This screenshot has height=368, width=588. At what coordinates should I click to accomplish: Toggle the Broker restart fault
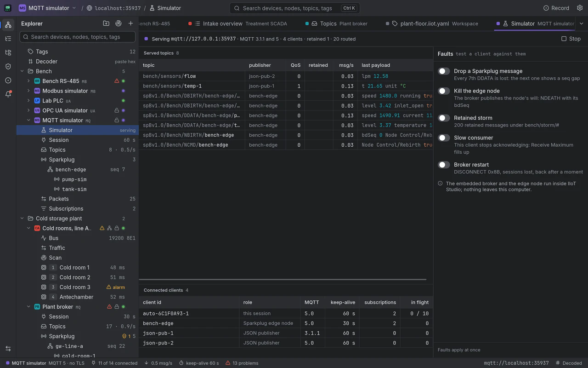(444, 165)
